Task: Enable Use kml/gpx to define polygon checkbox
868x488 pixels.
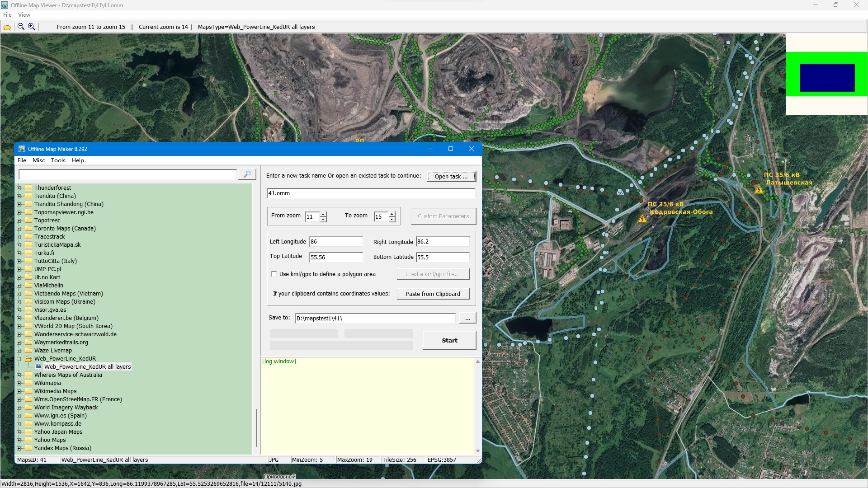Action: tap(274, 274)
